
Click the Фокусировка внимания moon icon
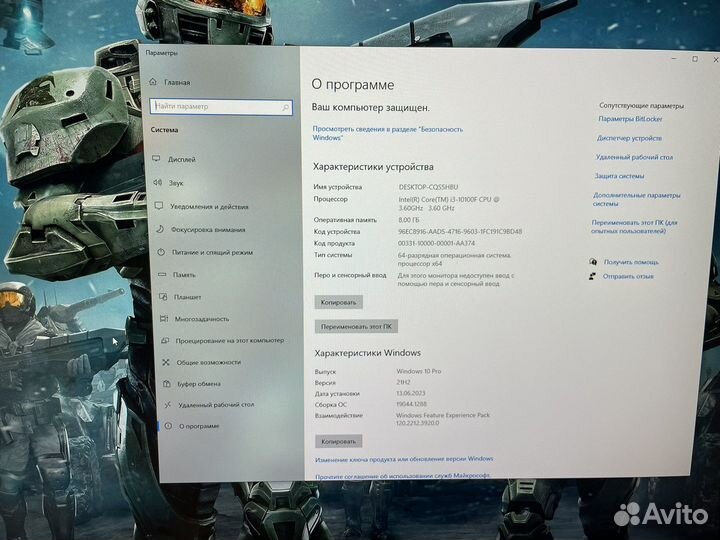coord(160,229)
